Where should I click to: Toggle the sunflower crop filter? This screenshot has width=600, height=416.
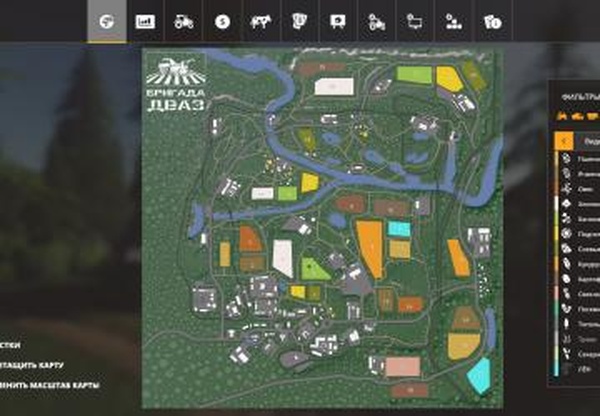(579, 234)
